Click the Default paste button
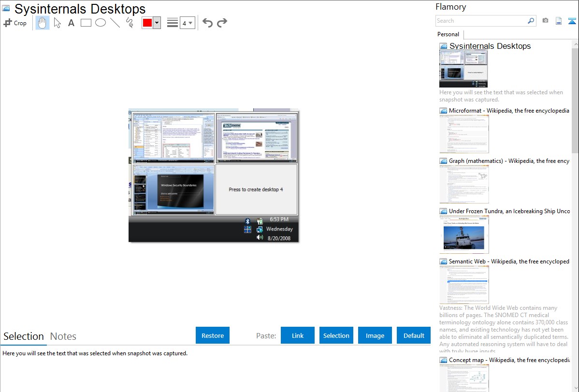Image resolution: width=579 pixels, height=392 pixels. pyautogui.click(x=414, y=335)
